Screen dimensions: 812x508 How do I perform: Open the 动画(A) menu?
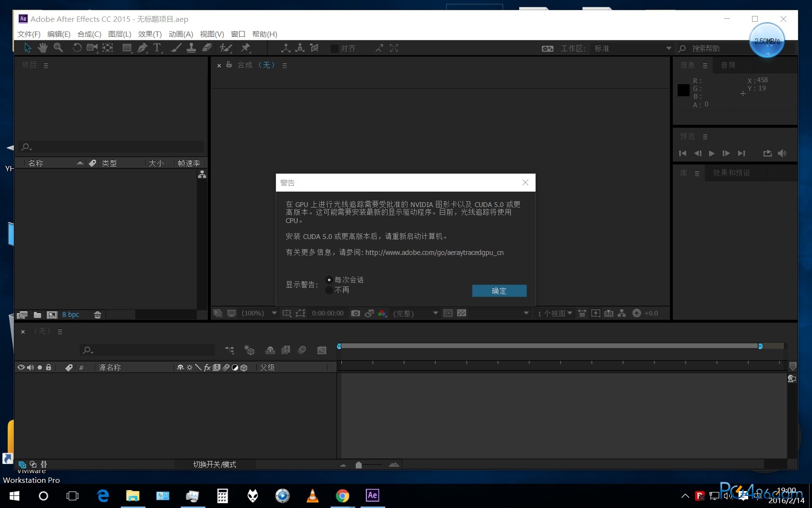[x=181, y=34]
